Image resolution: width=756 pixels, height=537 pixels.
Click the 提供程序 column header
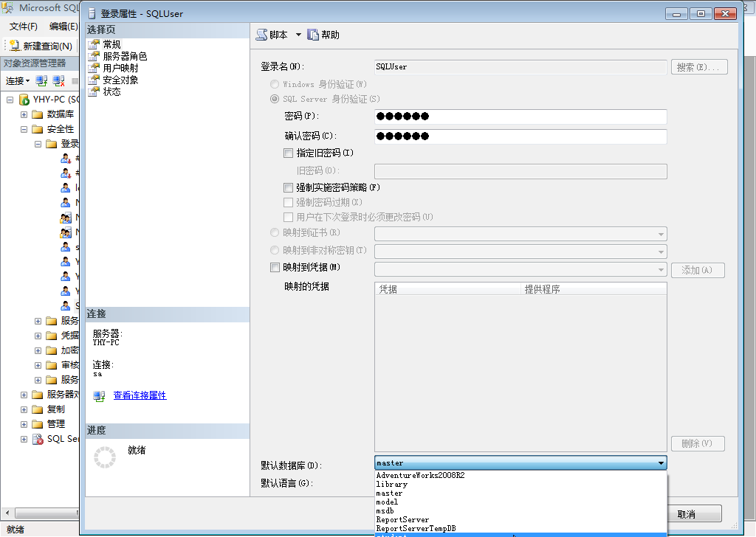coord(594,289)
